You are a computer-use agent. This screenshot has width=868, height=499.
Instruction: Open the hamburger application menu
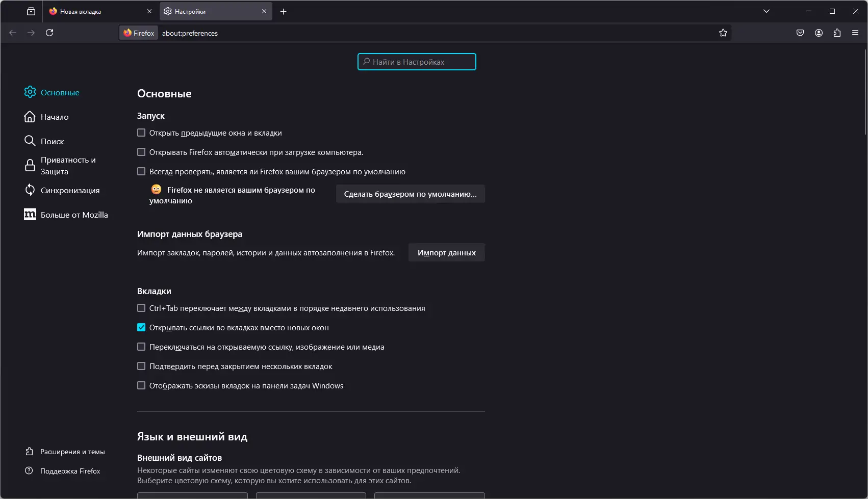(x=855, y=33)
